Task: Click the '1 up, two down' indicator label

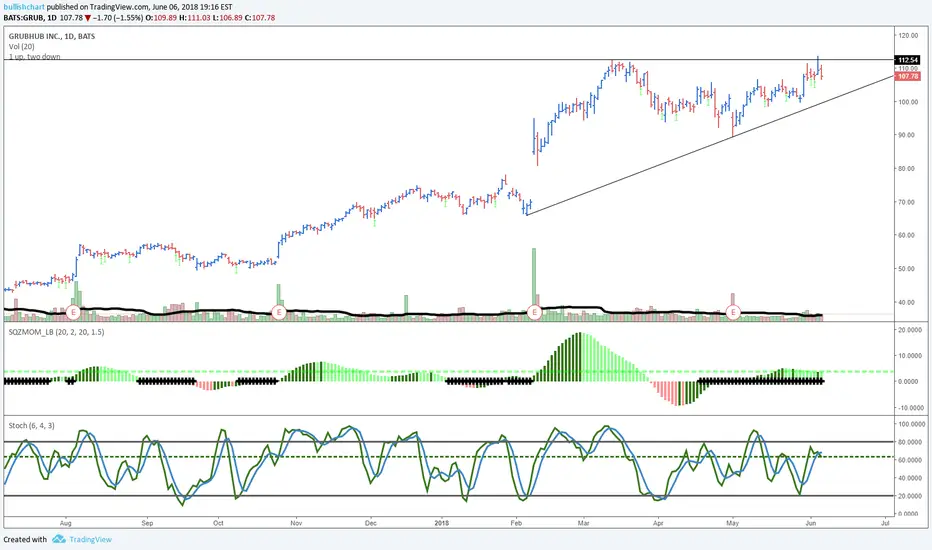Action: point(34,56)
